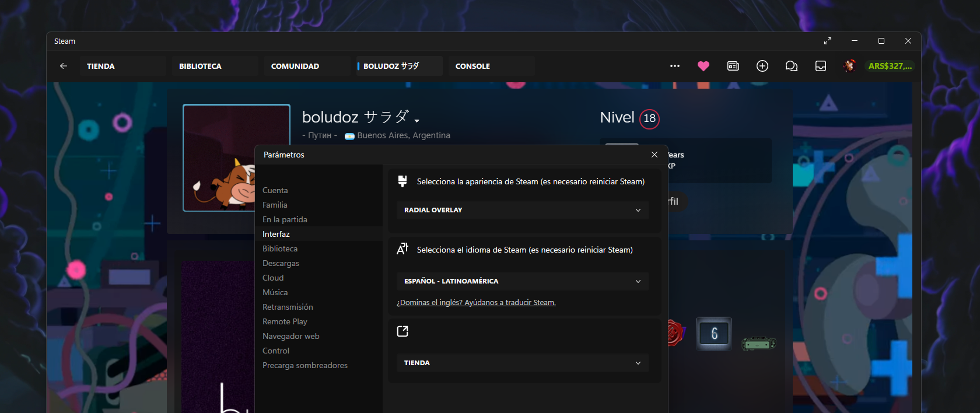Select Retransmisión settings category

318,307
